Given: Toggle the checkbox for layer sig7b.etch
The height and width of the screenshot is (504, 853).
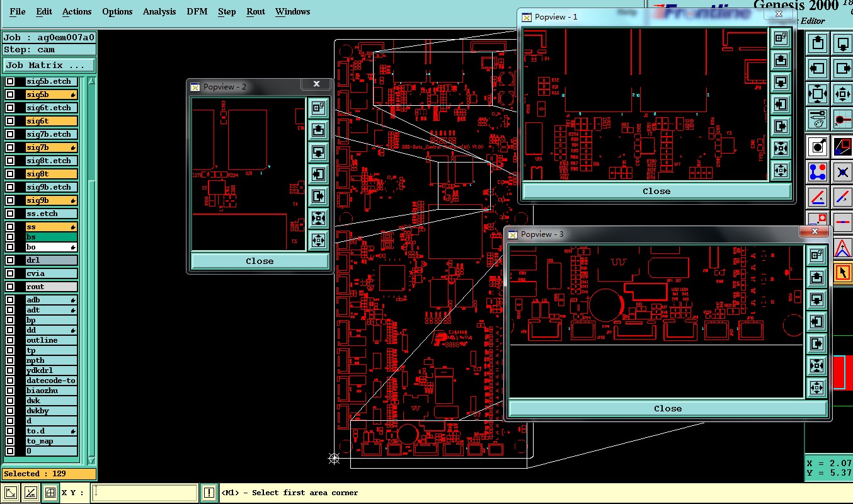Looking at the screenshot, I should 10,134.
